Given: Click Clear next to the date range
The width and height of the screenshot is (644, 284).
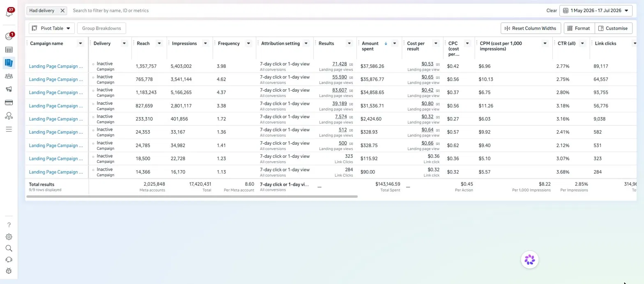Looking at the screenshot, I should [x=552, y=11].
